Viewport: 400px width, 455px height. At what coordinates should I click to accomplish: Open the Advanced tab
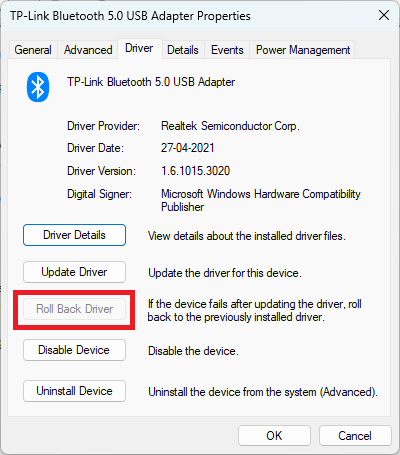coord(88,50)
